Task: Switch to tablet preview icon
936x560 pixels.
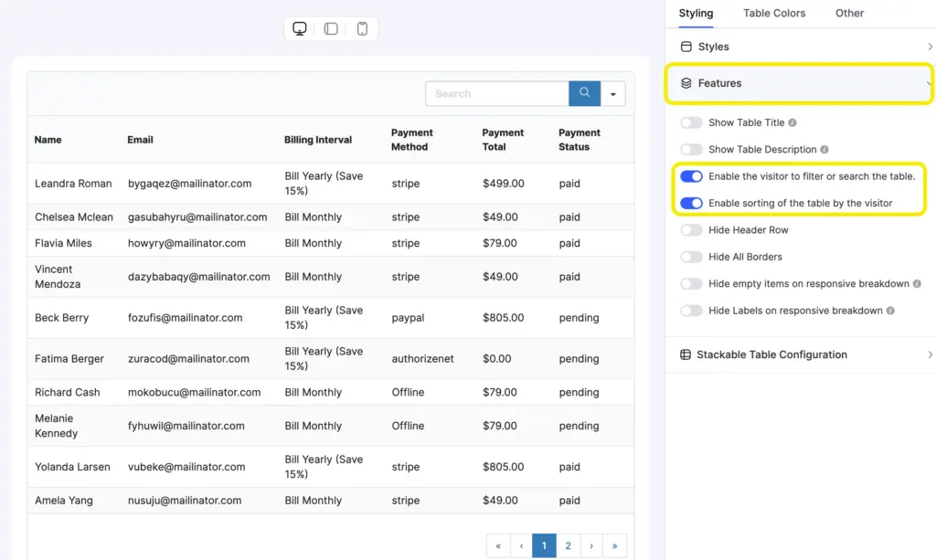Action: pyautogui.click(x=330, y=28)
